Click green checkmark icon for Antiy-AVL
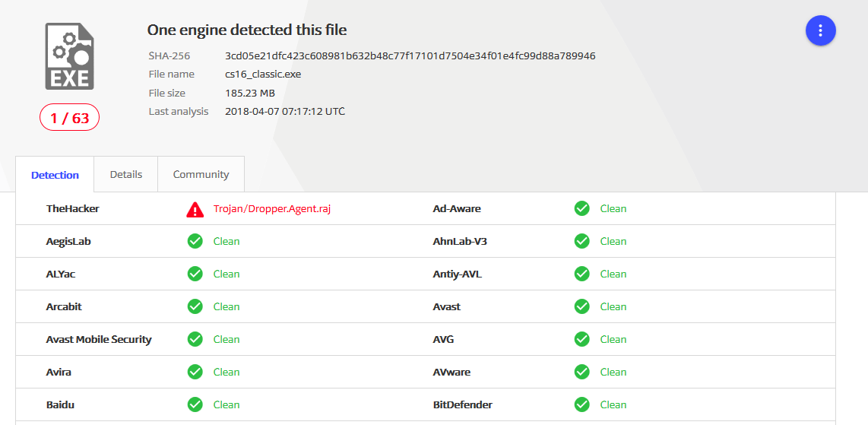The image size is (868, 425). (x=581, y=274)
